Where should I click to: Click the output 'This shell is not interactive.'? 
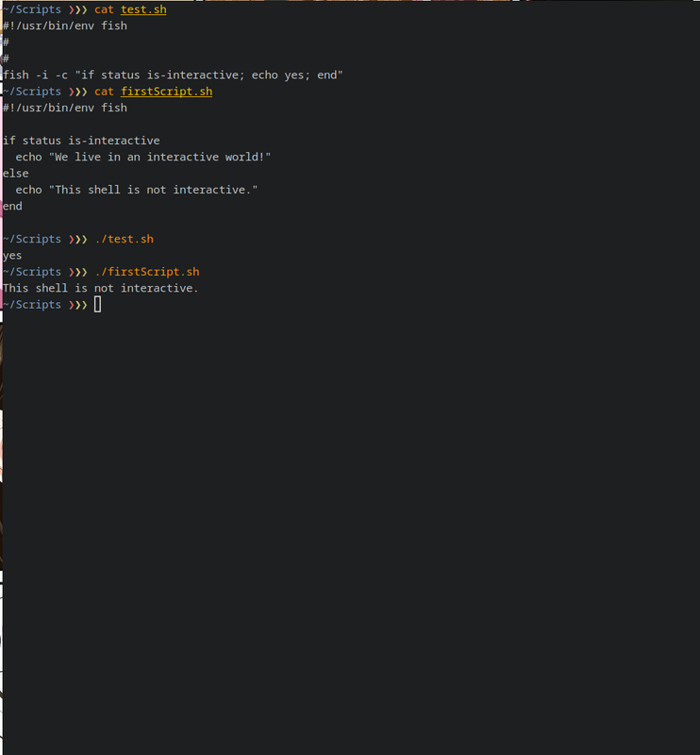(101, 289)
